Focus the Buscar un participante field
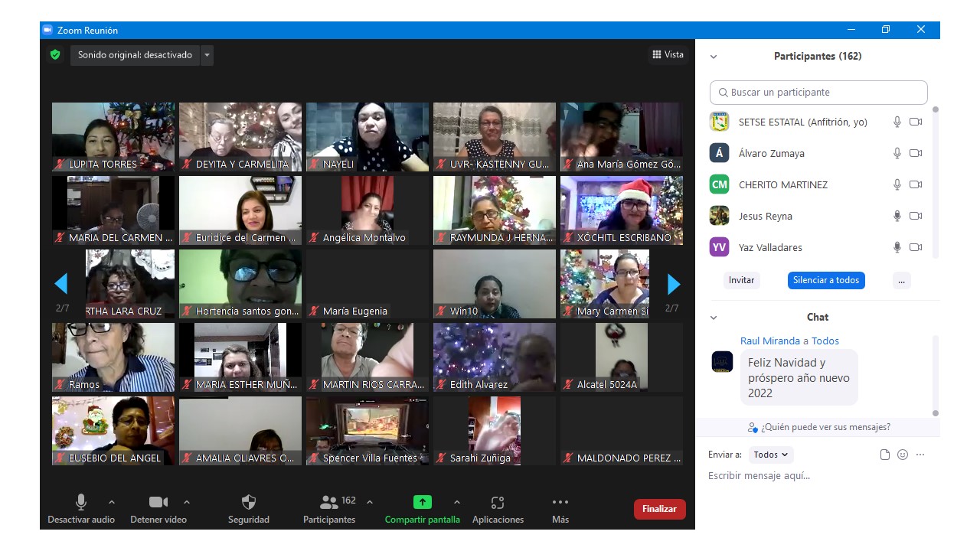Screen dimensions: 980x551 click(x=818, y=92)
